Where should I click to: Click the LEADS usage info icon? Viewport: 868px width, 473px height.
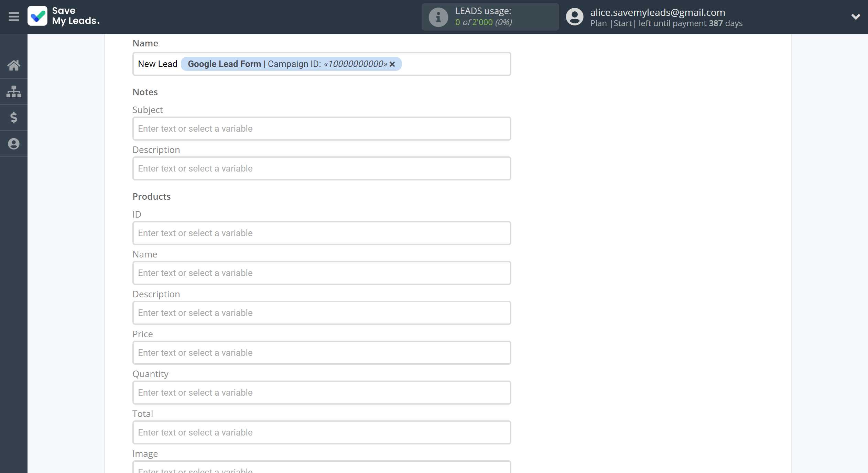[x=438, y=17]
